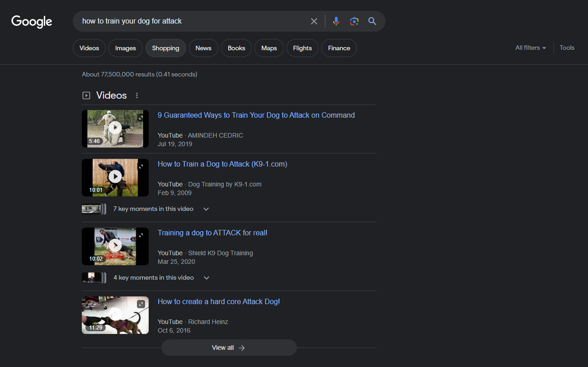Open the Tools menu
The image size is (588, 367).
pos(567,48)
